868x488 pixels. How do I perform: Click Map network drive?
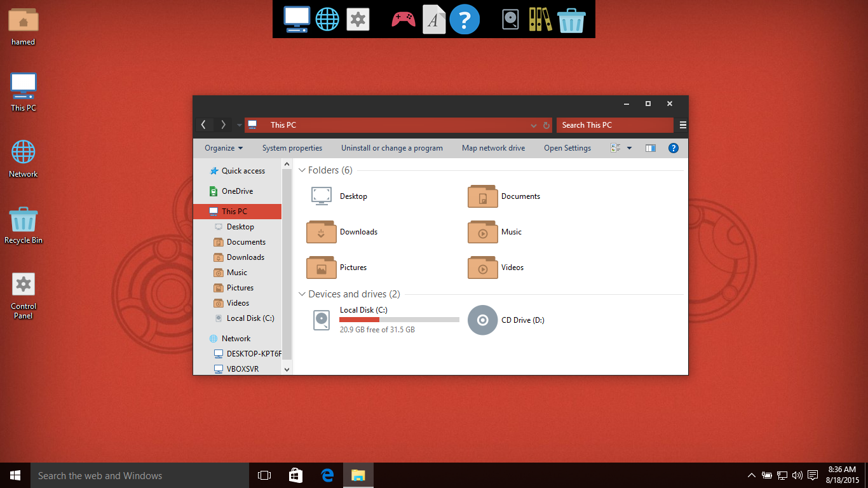click(x=493, y=148)
